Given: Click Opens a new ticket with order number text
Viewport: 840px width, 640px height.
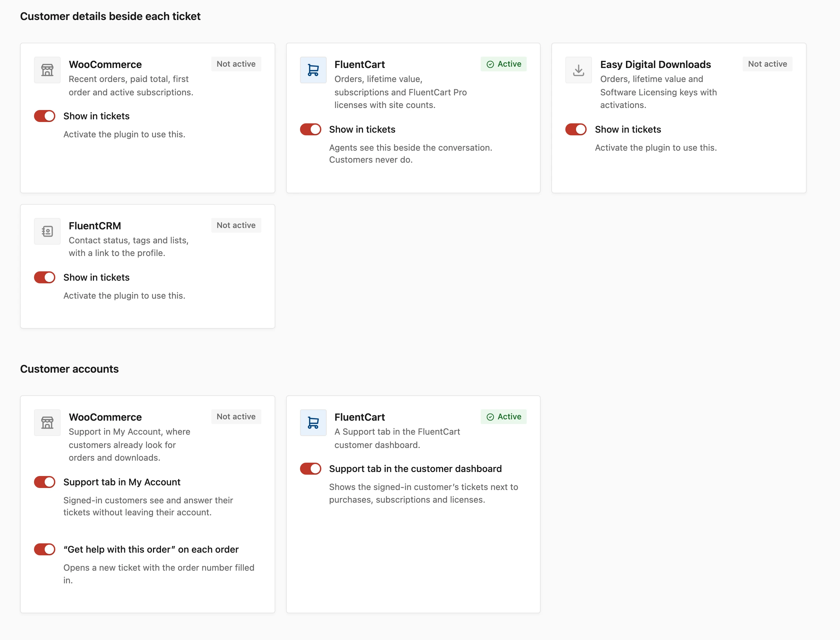Looking at the screenshot, I should pyautogui.click(x=159, y=574).
